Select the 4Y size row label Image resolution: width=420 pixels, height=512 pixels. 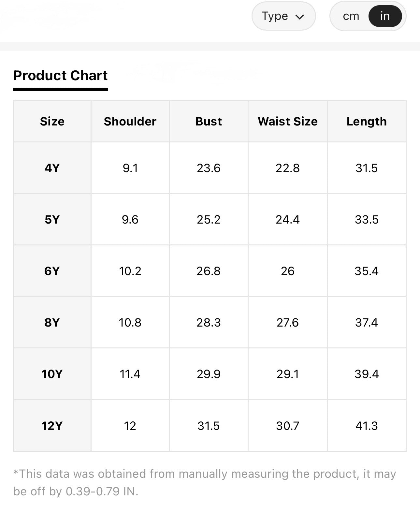pos(52,168)
